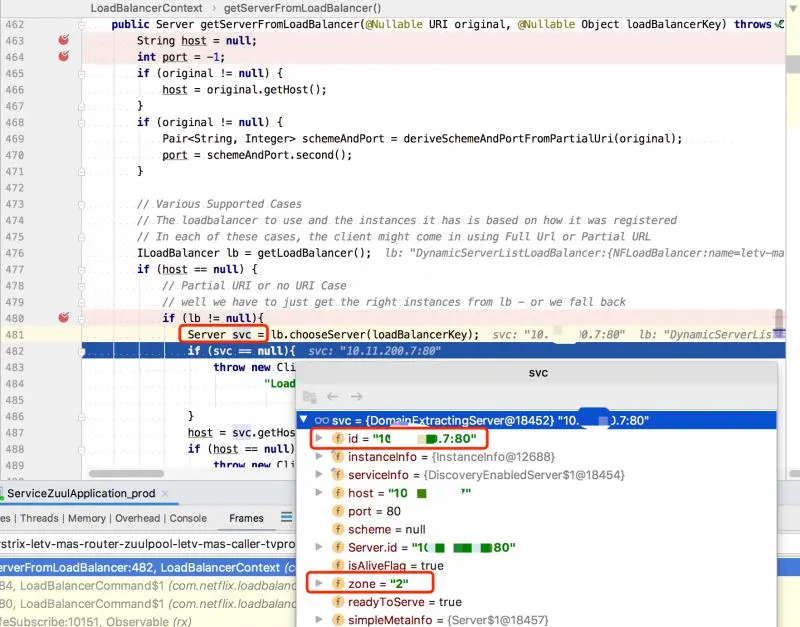800x627 pixels.
Task: Toggle the breakpoint on line 463
Action: point(62,39)
